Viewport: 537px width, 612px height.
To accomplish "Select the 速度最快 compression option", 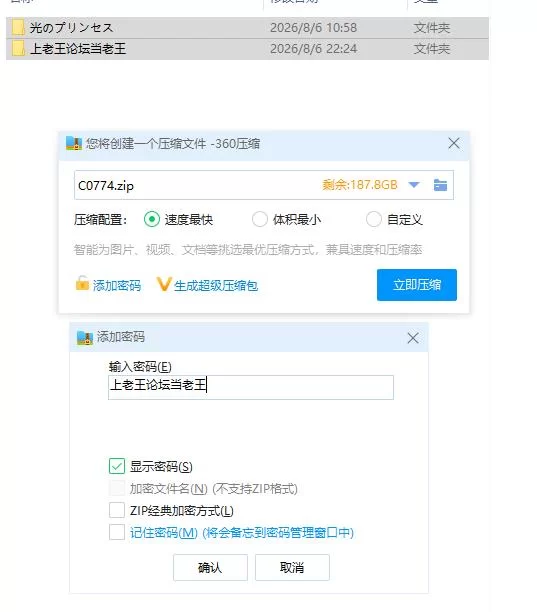I will tap(151, 219).
